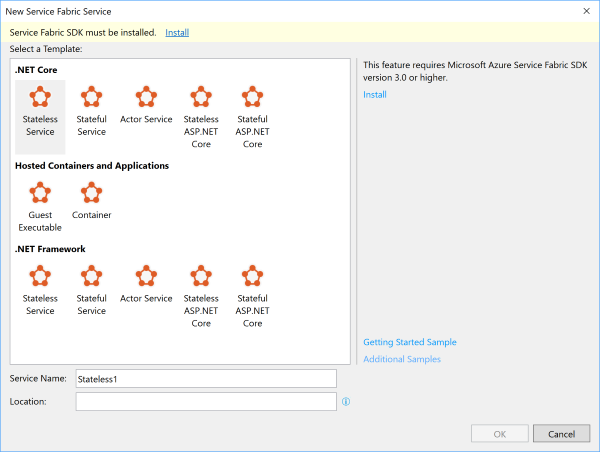Image resolution: width=600 pixels, height=452 pixels.
Task: Pick the .NET Core Actor Service template
Action: point(146,104)
